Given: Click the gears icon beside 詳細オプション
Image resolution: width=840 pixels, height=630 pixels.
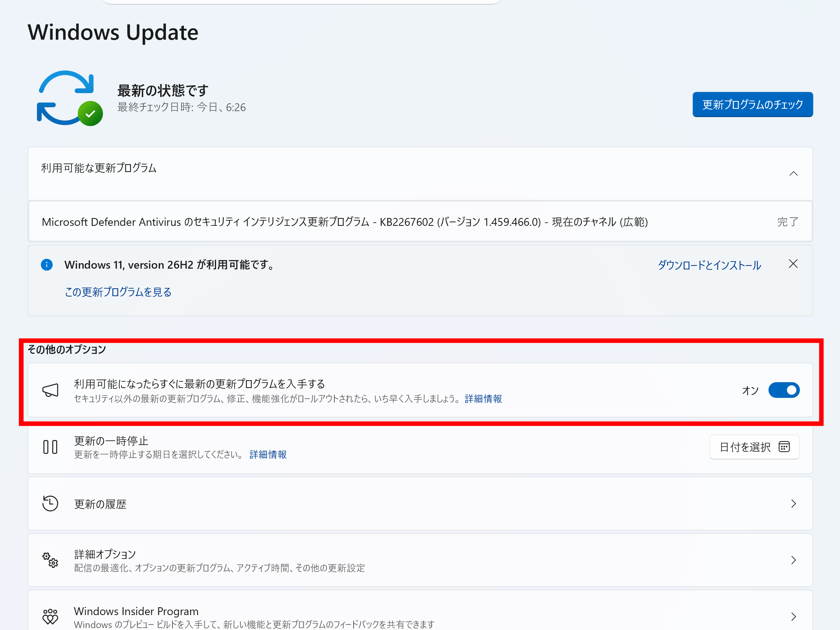Looking at the screenshot, I should pos(50,560).
